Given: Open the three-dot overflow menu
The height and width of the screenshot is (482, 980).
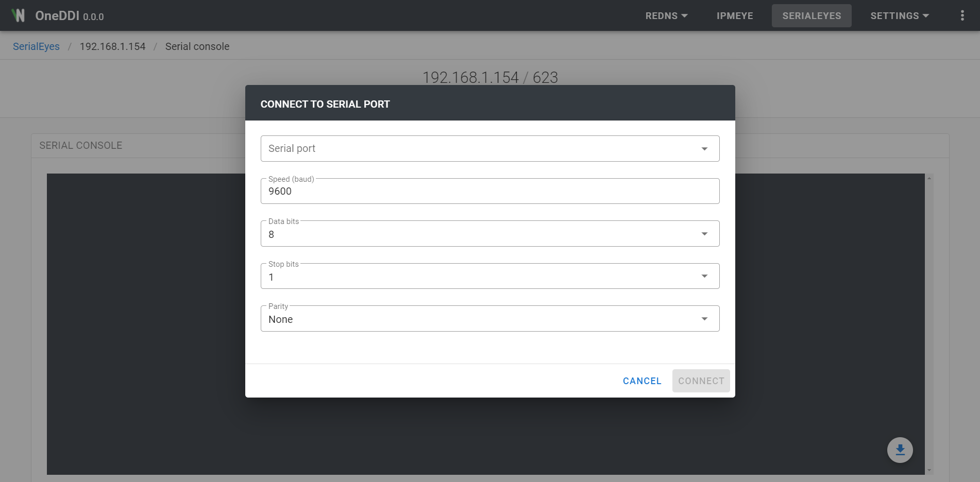Looking at the screenshot, I should tap(962, 15).
